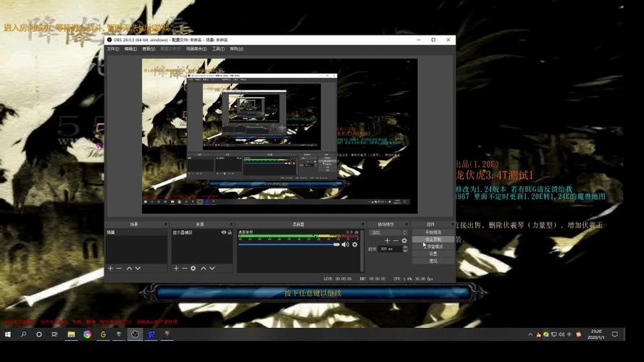Click the mixer panel vertical scrollbar
The height and width of the screenshot is (362, 644).
361,251
